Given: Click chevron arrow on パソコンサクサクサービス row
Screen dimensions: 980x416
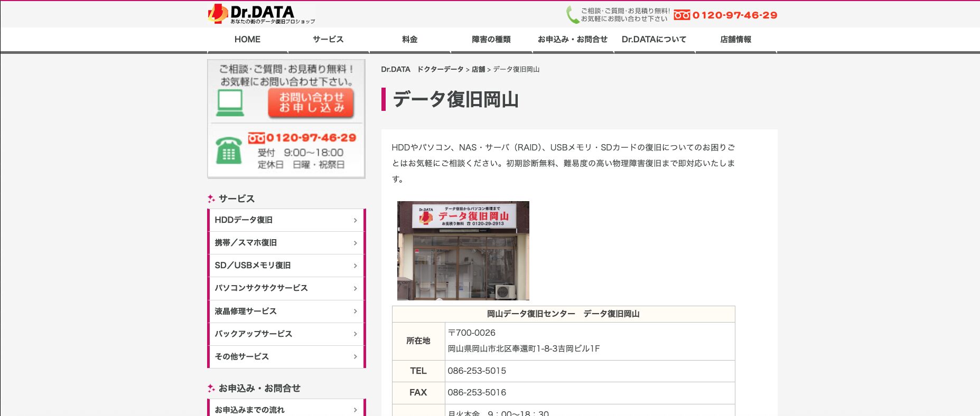Looking at the screenshot, I should (356, 288).
